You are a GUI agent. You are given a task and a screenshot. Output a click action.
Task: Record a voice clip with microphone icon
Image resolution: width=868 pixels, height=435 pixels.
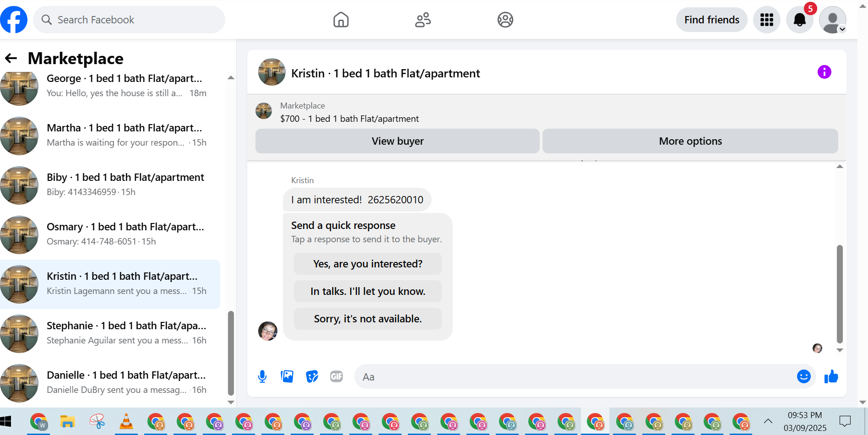[x=262, y=376]
